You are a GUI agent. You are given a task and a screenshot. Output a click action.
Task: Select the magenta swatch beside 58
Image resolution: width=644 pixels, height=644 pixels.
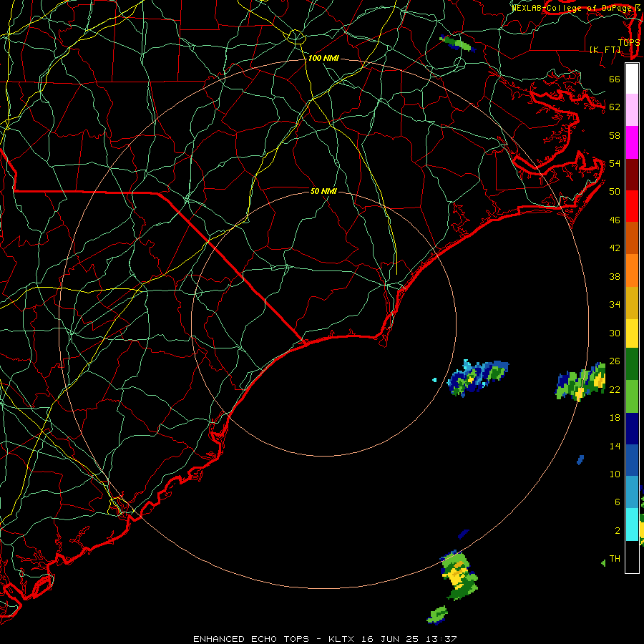pyautogui.click(x=632, y=142)
